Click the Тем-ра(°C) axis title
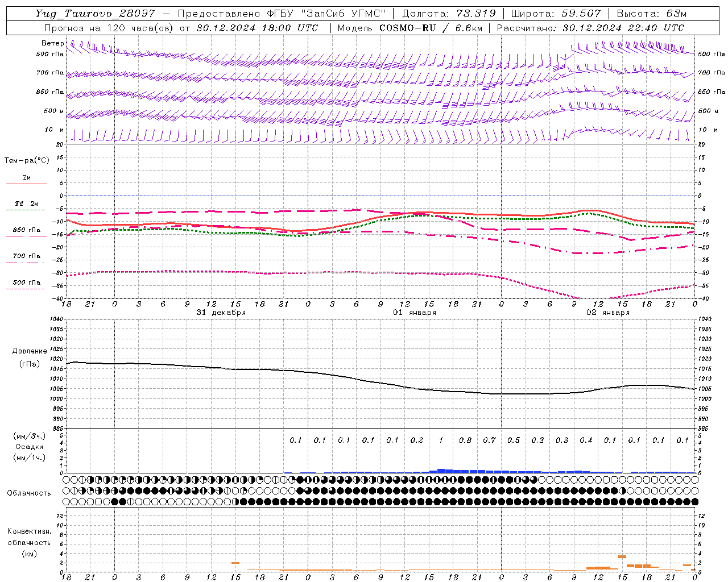 tap(27, 161)
